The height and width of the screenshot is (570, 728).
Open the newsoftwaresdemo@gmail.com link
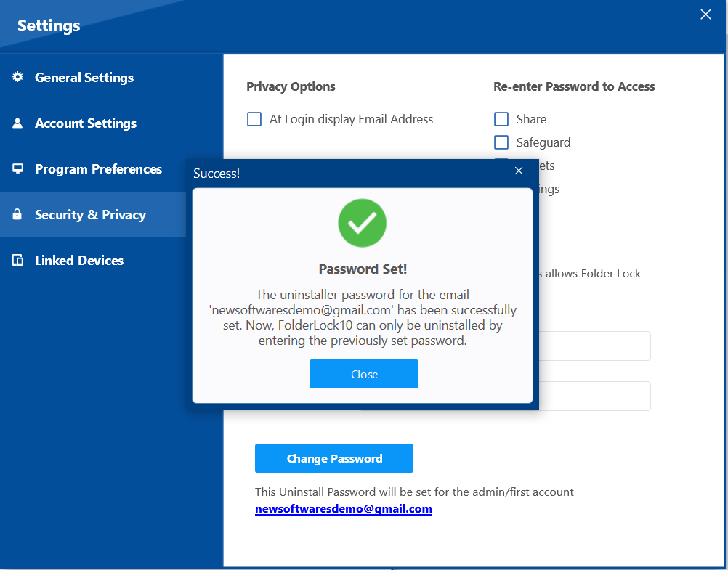pyautogui.click(x=344, y=509)
